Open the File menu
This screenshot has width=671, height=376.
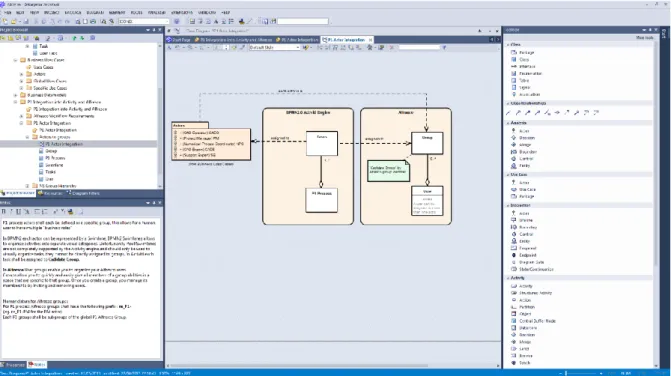pos(7,13)
